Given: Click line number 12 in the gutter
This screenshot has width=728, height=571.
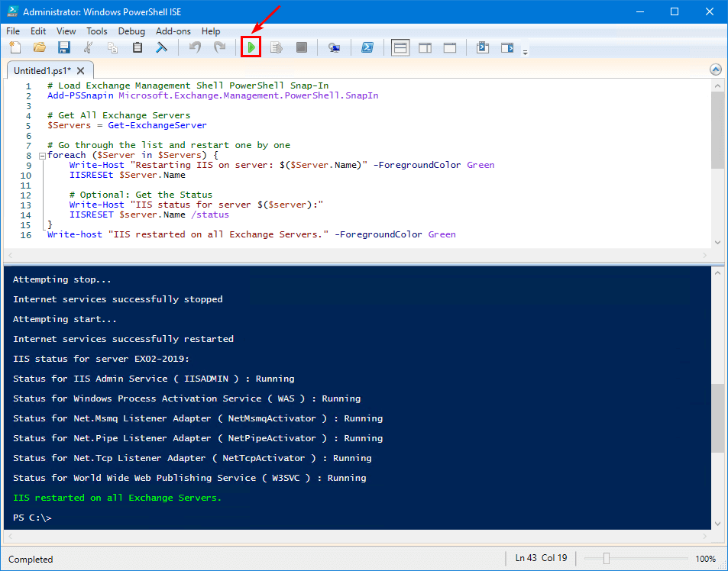Looking at the screenshot, I should (26, 195).
